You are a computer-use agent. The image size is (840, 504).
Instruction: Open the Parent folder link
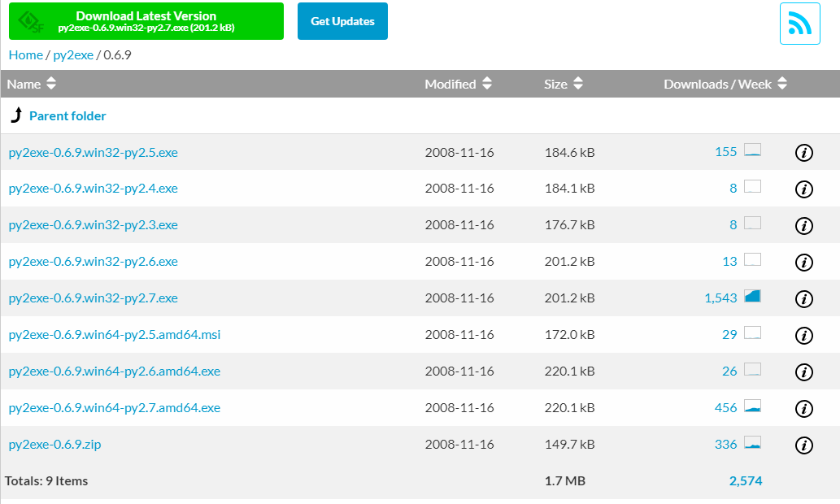pos(67,115)
